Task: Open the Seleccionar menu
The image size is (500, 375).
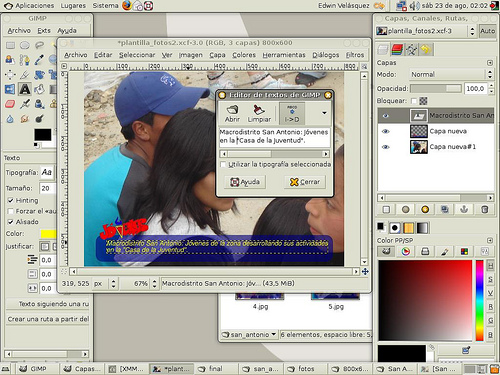Action: pyautogui.click(x=137, y=55)
